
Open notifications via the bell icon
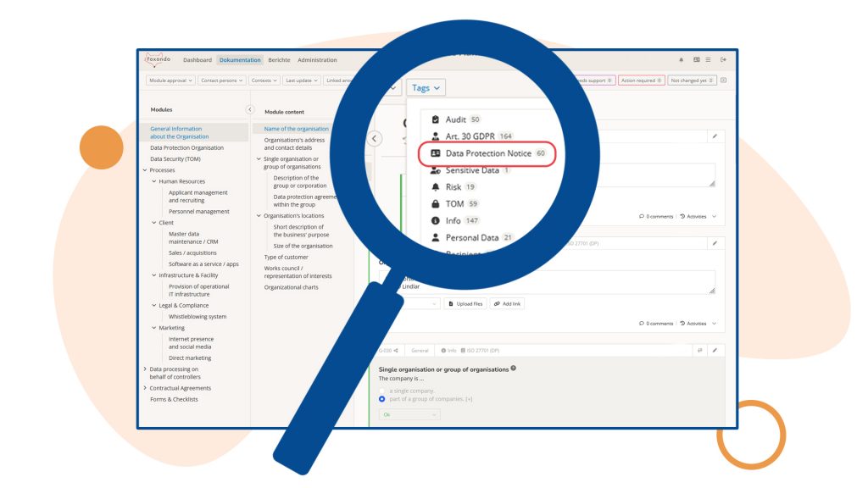point(682,59)
